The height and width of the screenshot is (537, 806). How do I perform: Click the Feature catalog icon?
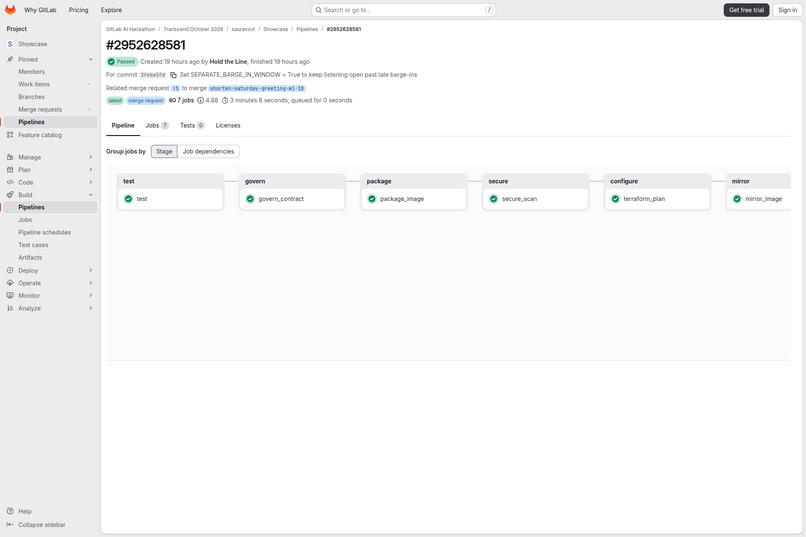[10, 135]
